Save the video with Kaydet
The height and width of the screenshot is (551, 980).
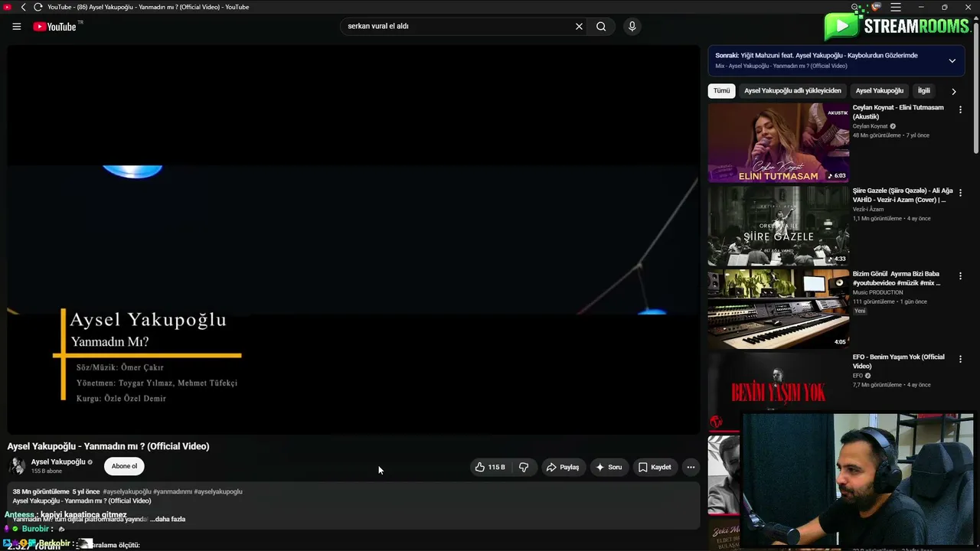click(x=655, y=467)
